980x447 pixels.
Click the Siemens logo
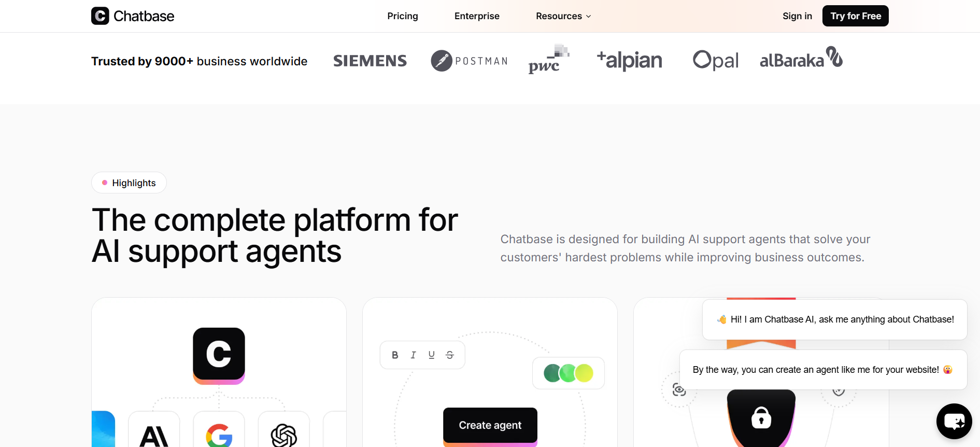pyautogui.click(x=370, y=61)
